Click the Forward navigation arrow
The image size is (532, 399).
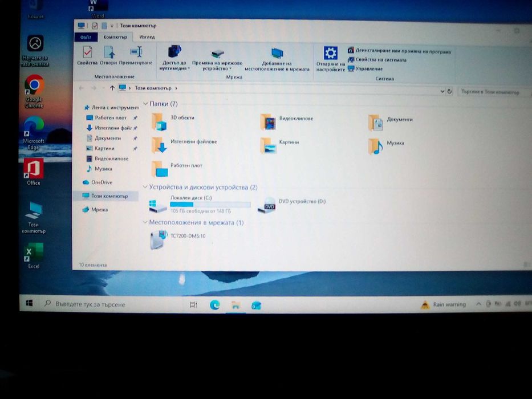click(94, 88)
